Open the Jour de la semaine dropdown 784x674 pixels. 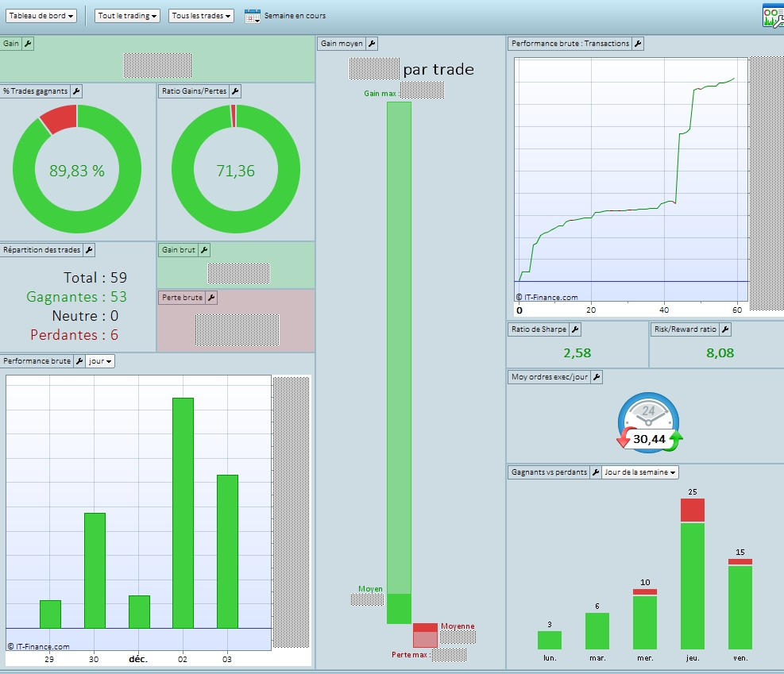(x=640, y=472)
